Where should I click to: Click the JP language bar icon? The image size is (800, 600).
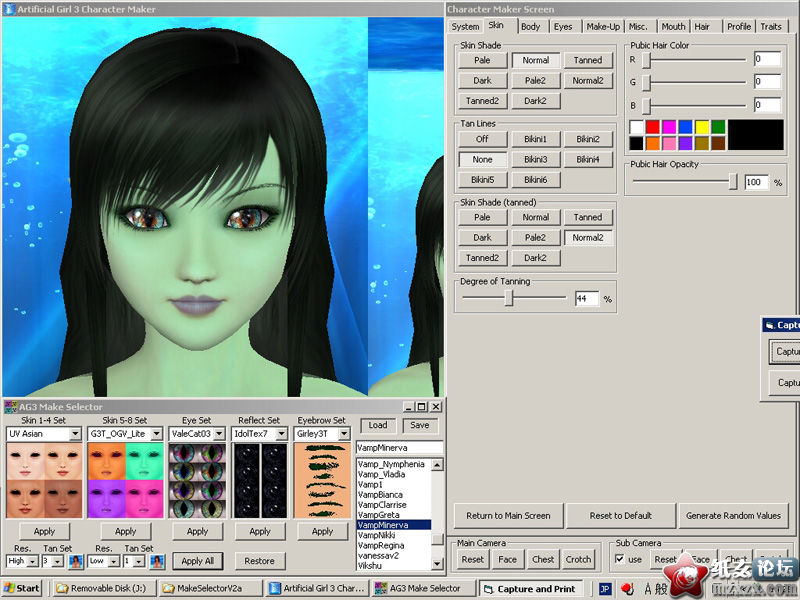(x=605, y=589)
